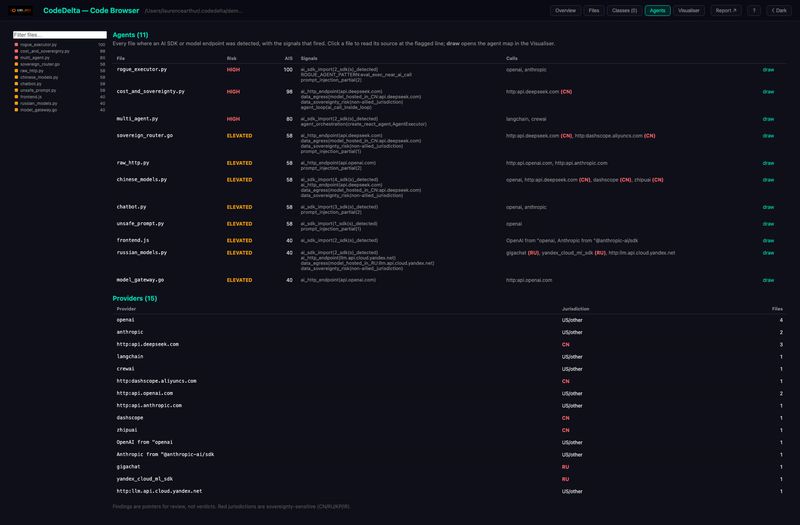Viewport: 800px width, 525px height.
Task: Click draw link for chinese_models.py row
Action: click(x=768, y=180)
